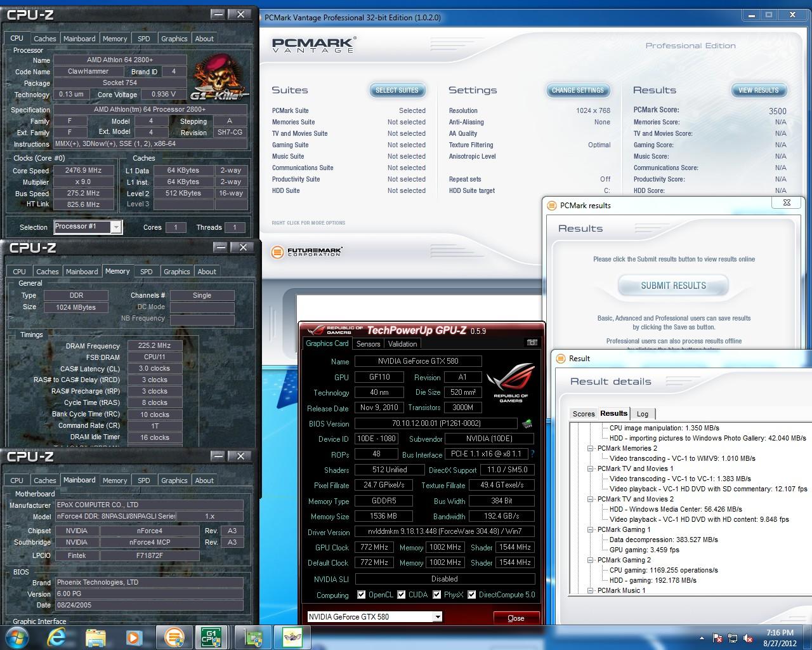The height and width of the screenshot is (650, 812).
Task: Click the Core Speed value 2476.9 MHz
Action: click(83, 170)
